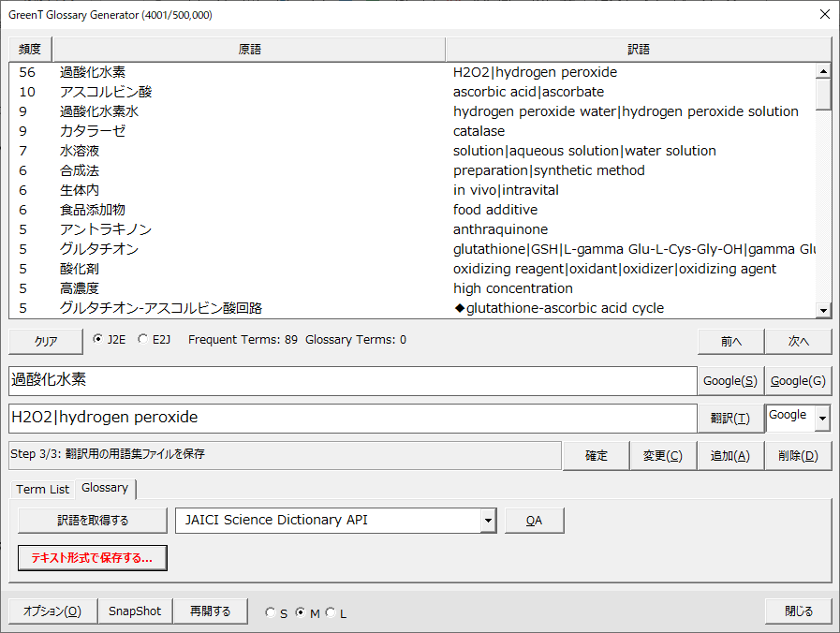Image resolution: width=840 pixels, height=633 pixels.
Task: Select the E2J radio button
Action: 143,340
